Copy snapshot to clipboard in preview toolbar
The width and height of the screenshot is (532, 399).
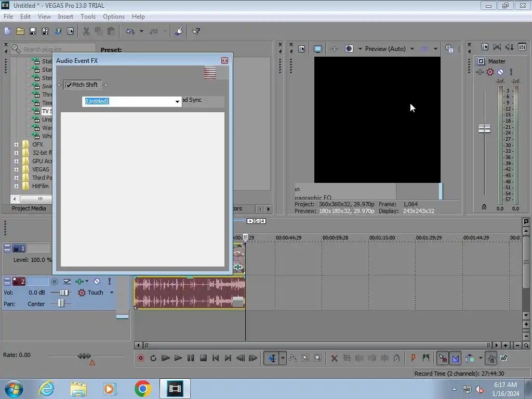point(449,49)
